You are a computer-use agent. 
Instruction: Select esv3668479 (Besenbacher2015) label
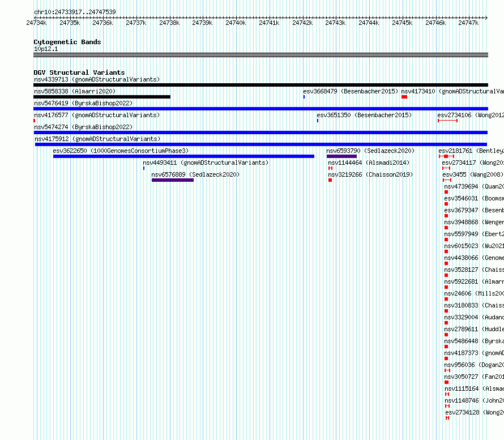tap(351, 91)
